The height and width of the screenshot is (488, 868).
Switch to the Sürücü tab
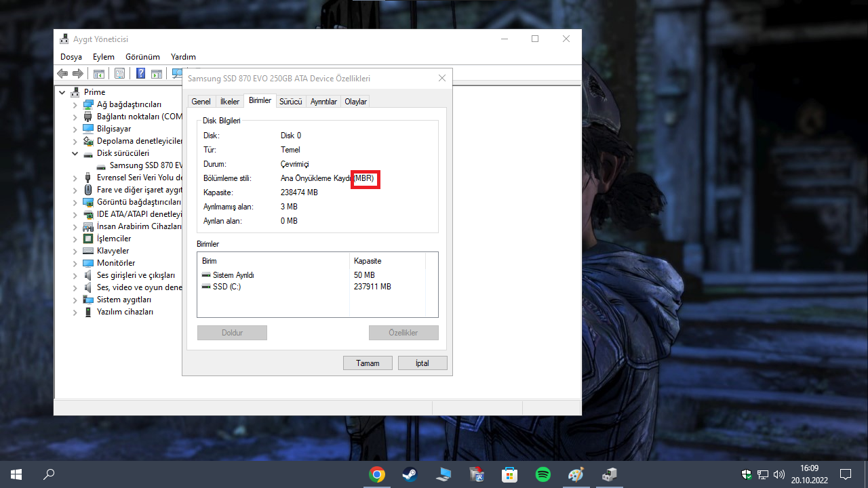click(291, 102)
